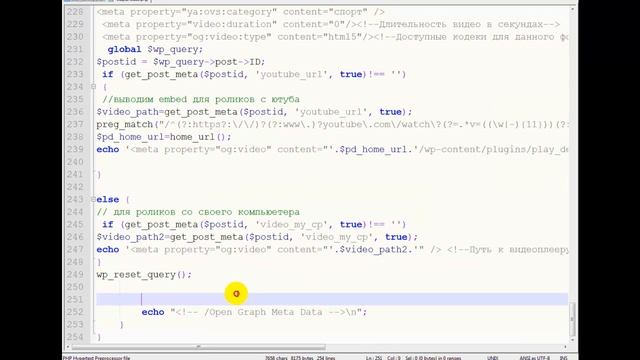Click 'youtube_url' string on line 233
This screenshot has height=360, width=640.
[x=291, y=75]
